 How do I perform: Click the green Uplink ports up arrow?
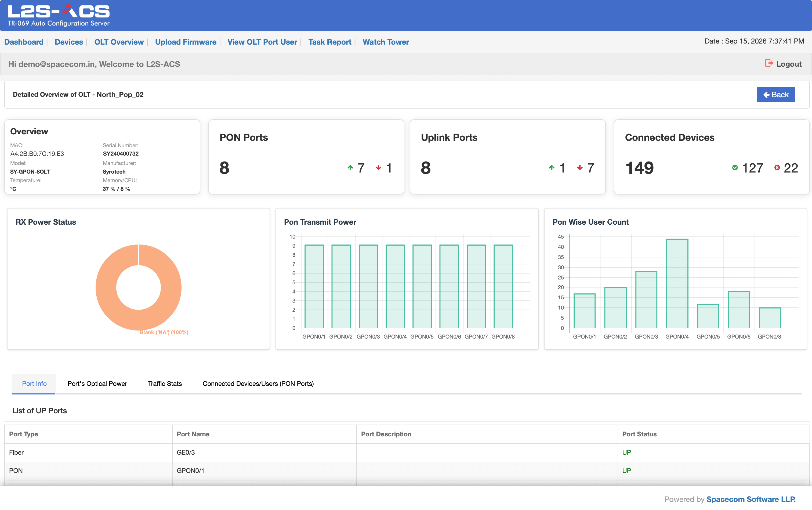pos(552,168)
